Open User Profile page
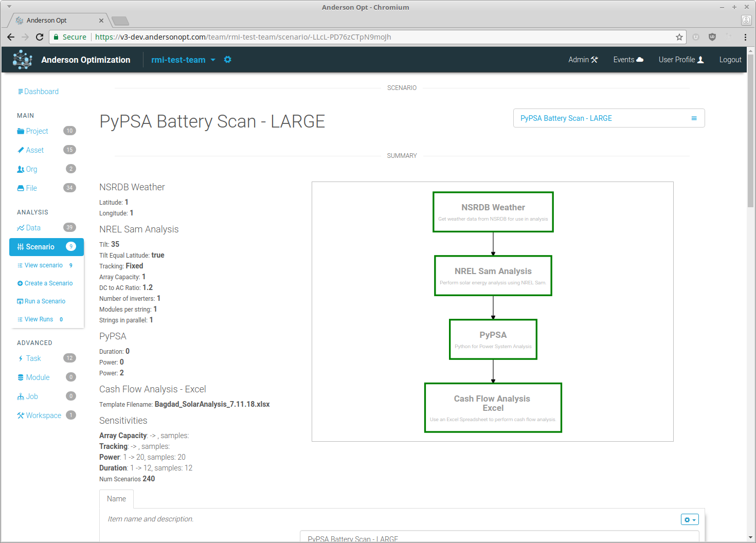756x543 pixels. (x=681, y=60)
